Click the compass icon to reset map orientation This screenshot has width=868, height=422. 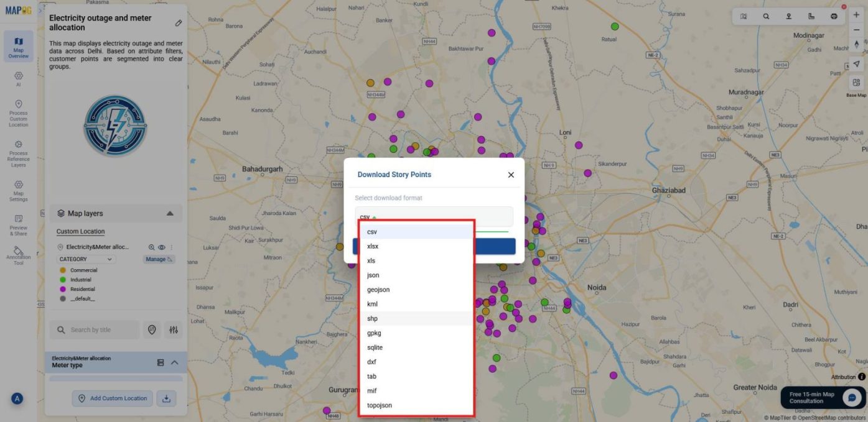pyautogui.click(x=856, y=44)
